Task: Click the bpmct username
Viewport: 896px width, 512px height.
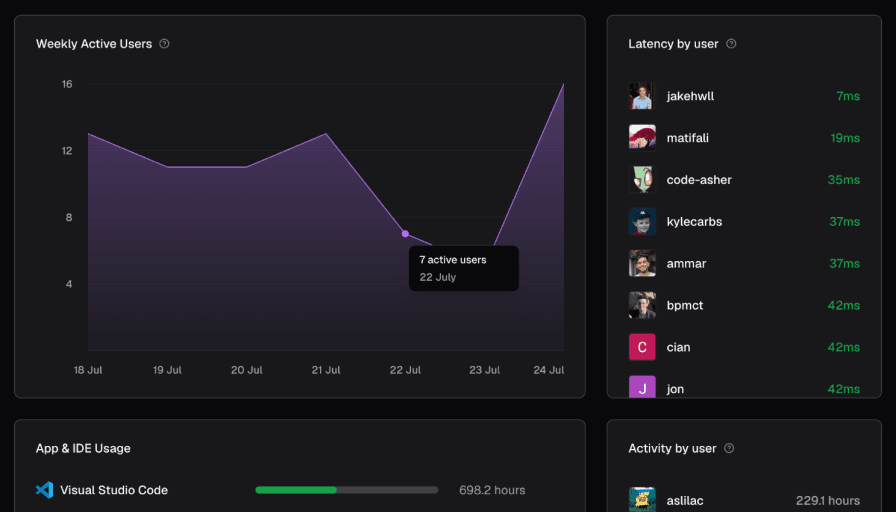Action: click(685, 305)
